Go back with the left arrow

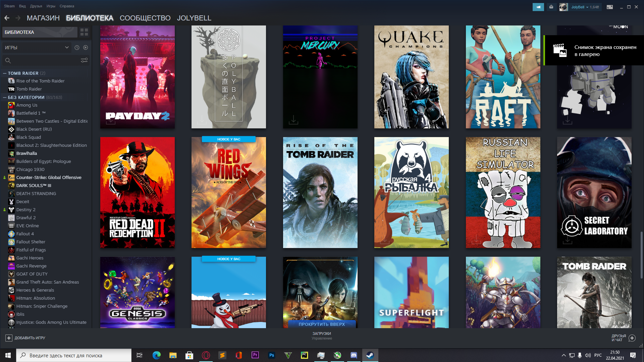7,18
